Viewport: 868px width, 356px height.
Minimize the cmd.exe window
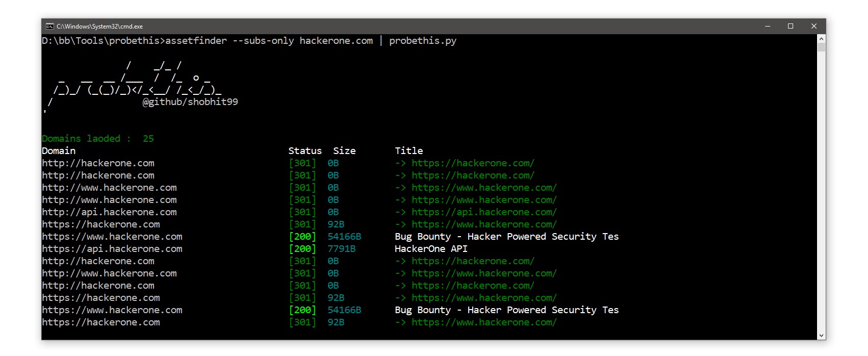click(x=767, y=27)
